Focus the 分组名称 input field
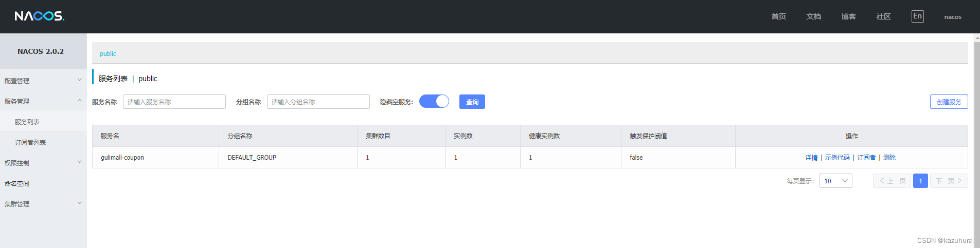This screenshot has width=980, height=248. (x=318, y=102)
